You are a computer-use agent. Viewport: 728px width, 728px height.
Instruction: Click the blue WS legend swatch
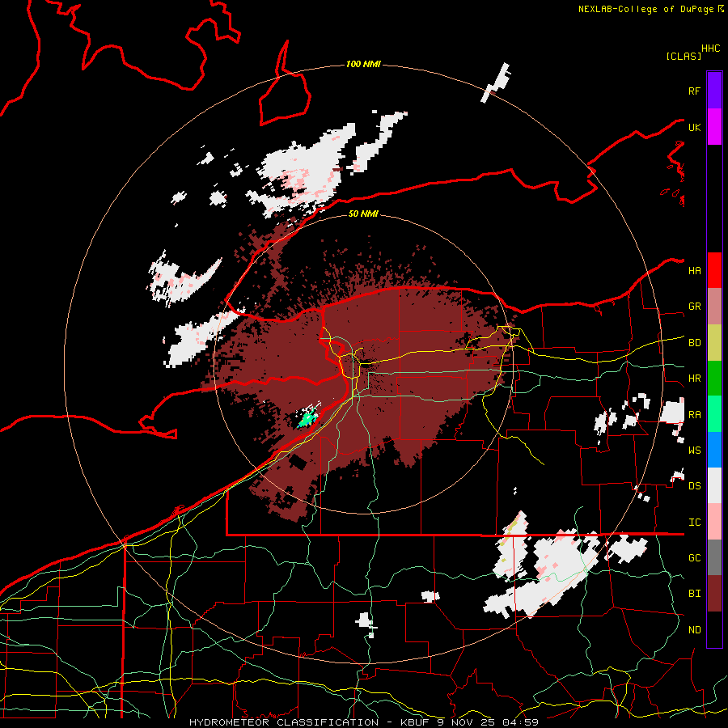pyautogui.click(x=714, y=450)
